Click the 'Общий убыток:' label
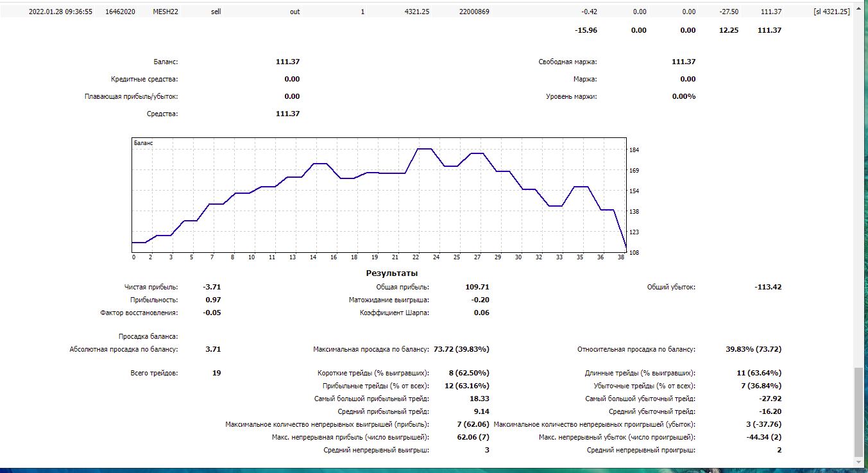This screenshot has width=868, height=473. 671,287
